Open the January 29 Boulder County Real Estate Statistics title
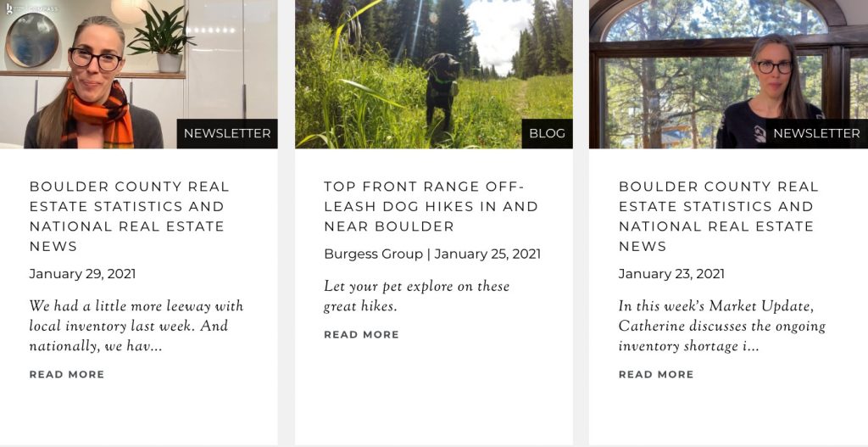The width and height of the screenshot is (868, 447). click(130, 216)
